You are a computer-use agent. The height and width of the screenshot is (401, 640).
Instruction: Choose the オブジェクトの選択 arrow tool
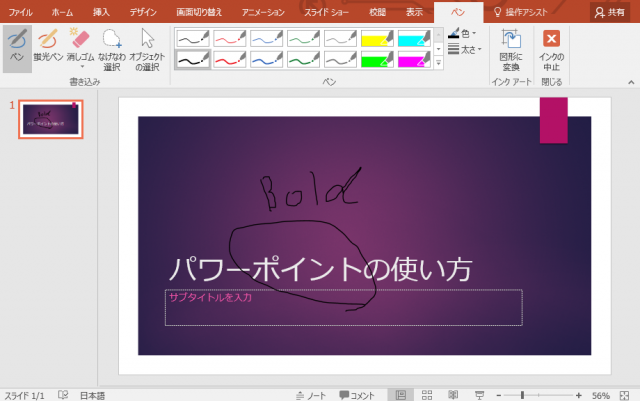pos(147,46)
